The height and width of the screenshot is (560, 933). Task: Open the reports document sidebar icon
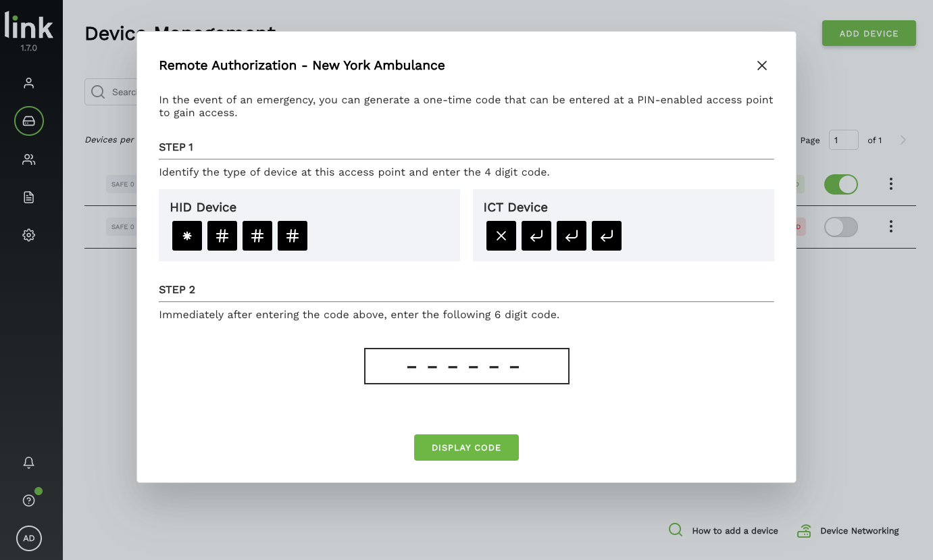[28, 197]
